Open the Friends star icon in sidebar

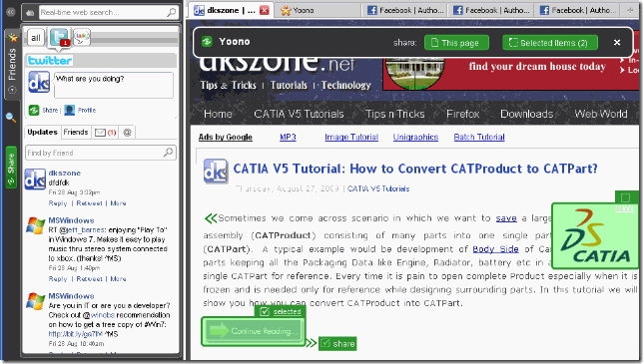pyautogui.click(x=13, y=38)
